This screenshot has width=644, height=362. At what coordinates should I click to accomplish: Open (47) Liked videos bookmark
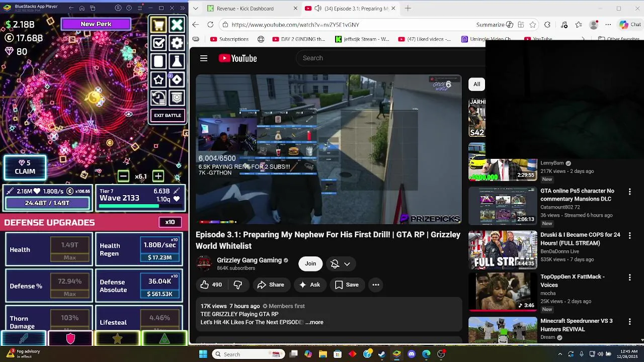pyautogui.click(x=425, y=39)
